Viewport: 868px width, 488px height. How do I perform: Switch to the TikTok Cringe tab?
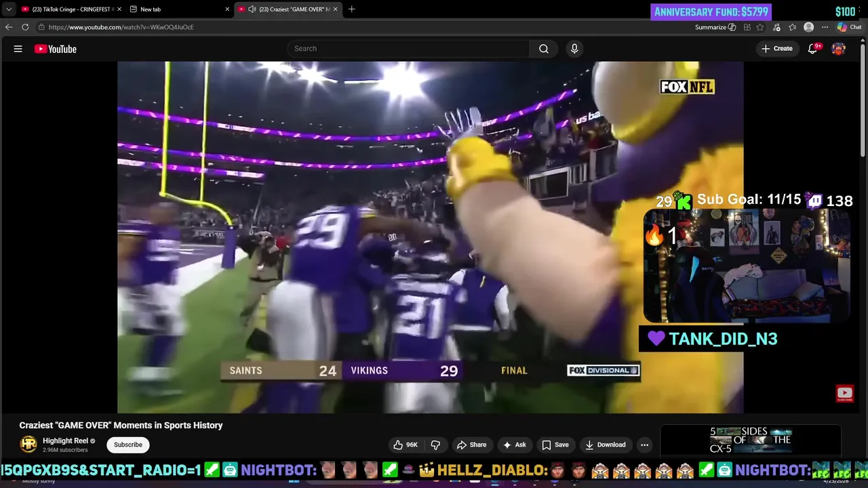pyautogui.click(x=71, y=9)
